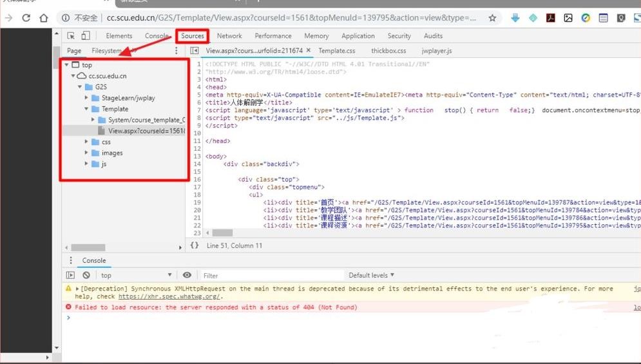The width and height of the screenshot is (641, 364).
Task: Open the Application tab
Action: [x=358, y=36]
